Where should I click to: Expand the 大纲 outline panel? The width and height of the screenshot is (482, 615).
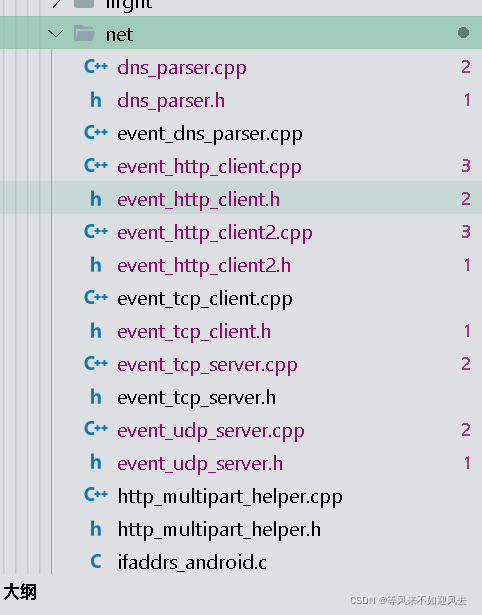[20, 591]
